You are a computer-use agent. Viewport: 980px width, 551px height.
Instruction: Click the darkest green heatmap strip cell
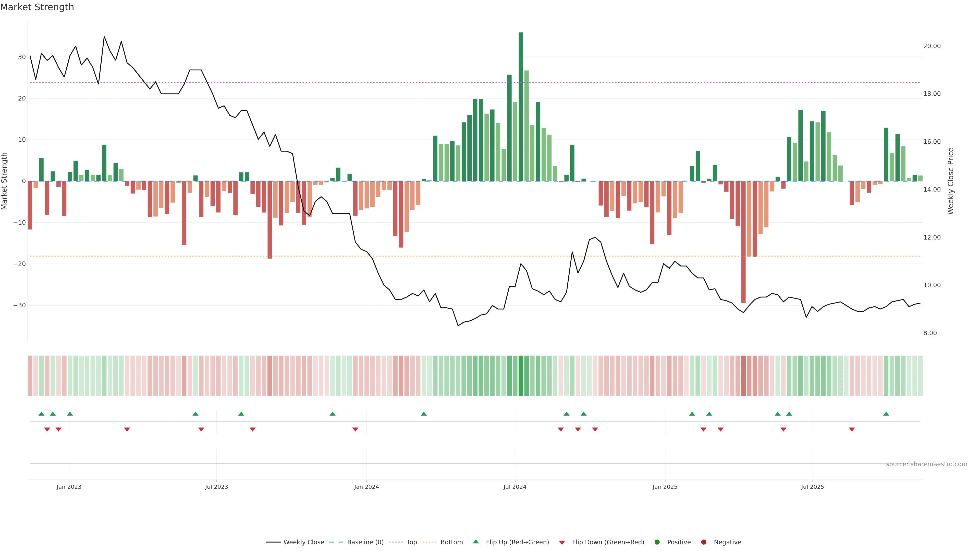pyautogui.click(x=521, y=376)
